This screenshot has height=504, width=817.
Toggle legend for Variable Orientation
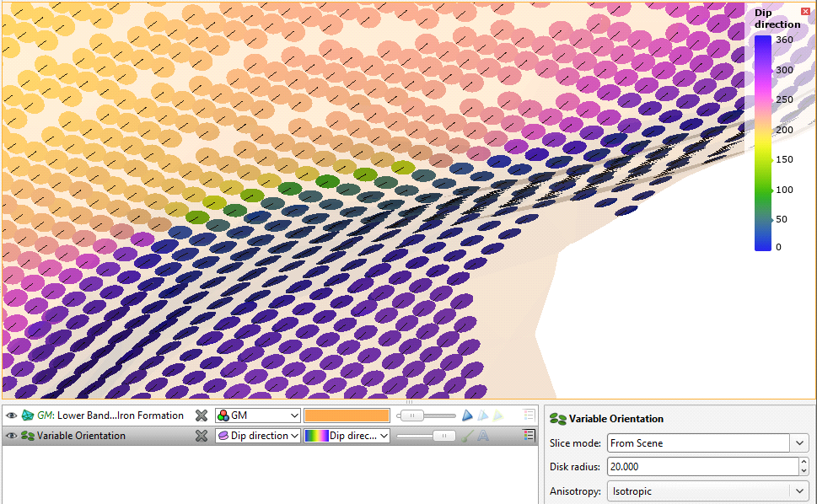pos(529,435)
